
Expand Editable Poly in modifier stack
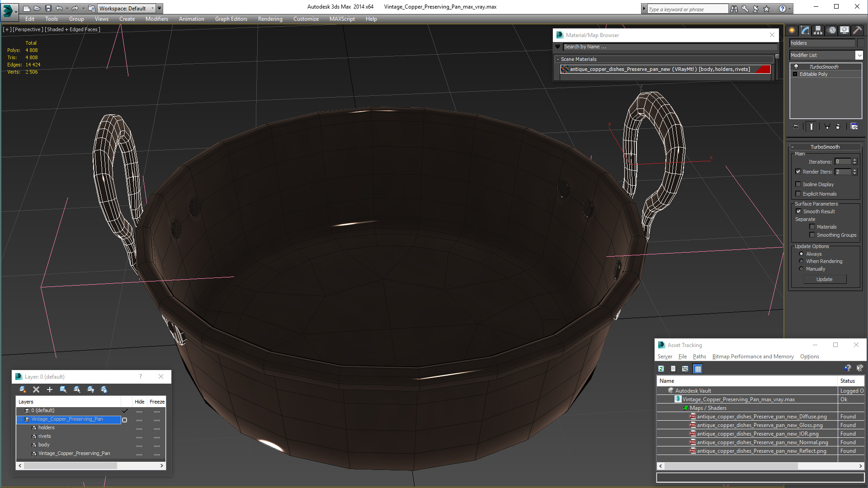click(795, 74)
